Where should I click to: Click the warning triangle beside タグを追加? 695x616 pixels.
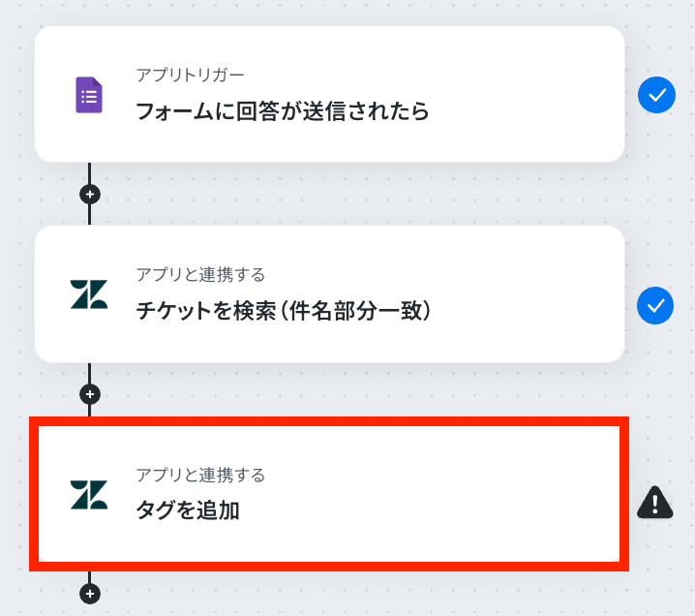pos(655,502)
